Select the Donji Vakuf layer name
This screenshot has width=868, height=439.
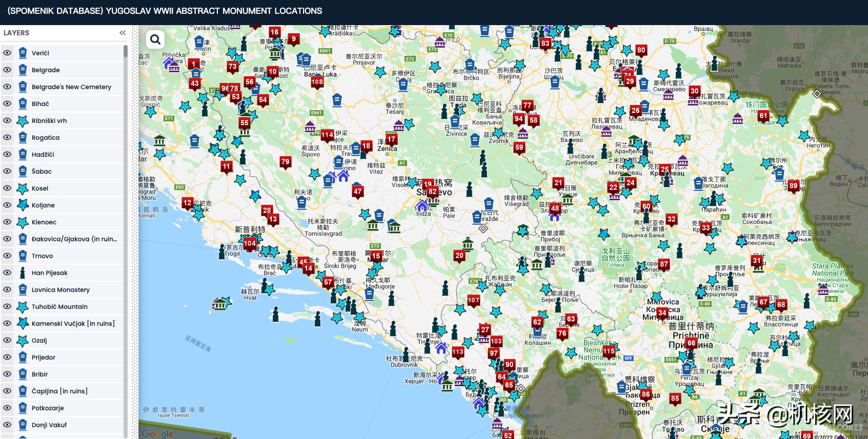49,425
